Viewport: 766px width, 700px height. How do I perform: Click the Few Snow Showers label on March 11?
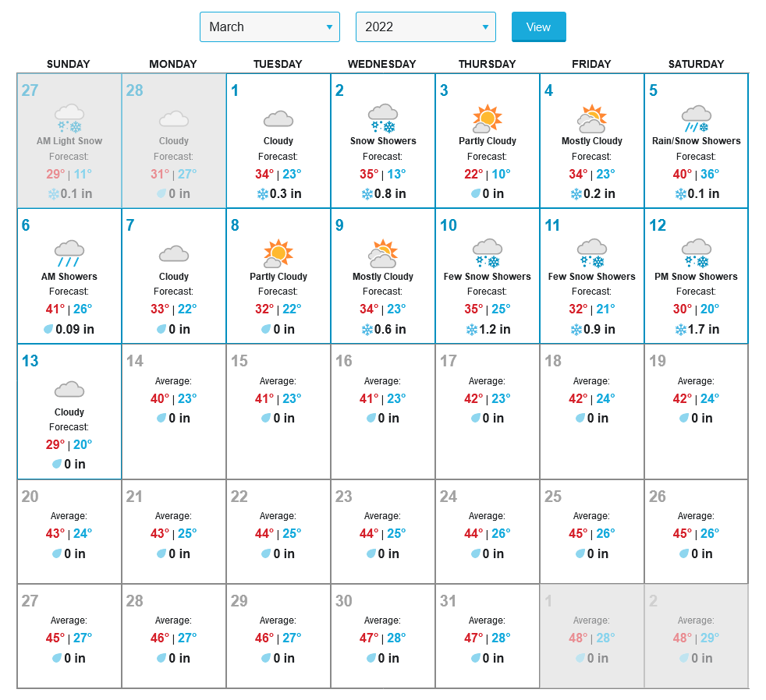coord(592,277)
